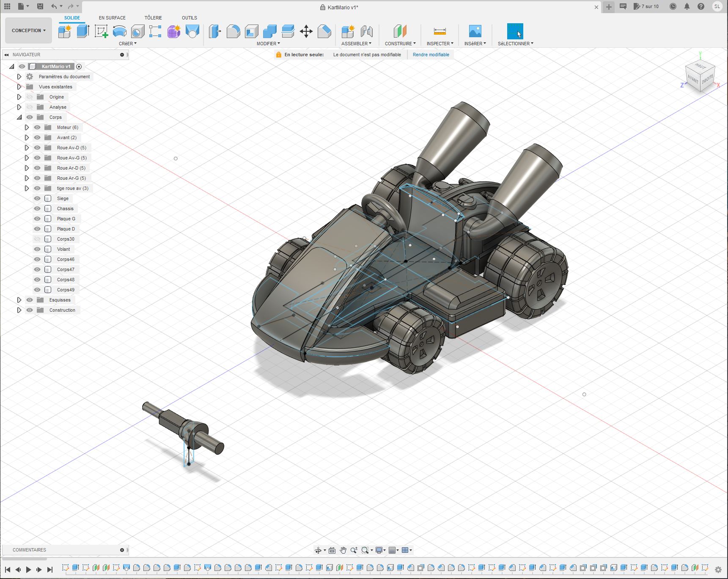Start a new sketch with Create Sketch icon
The image size is (728, 579).
coord(101,31)
